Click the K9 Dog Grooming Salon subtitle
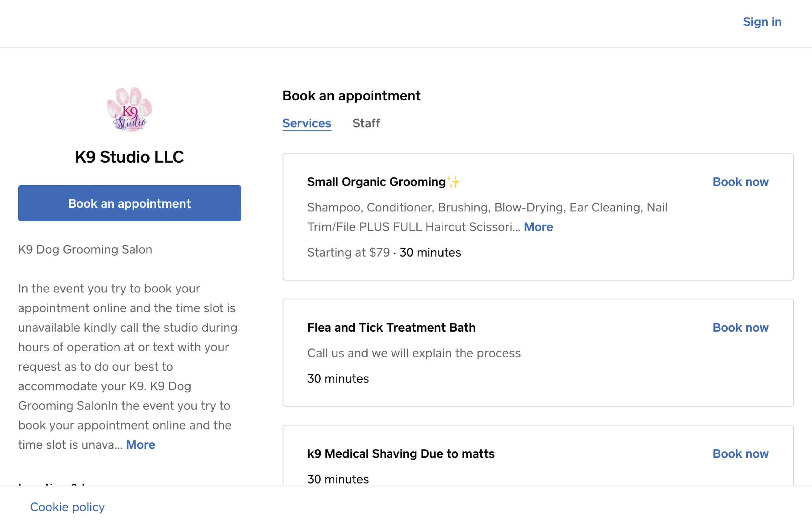This screenshot has width=812, height=527. [85, 250]
